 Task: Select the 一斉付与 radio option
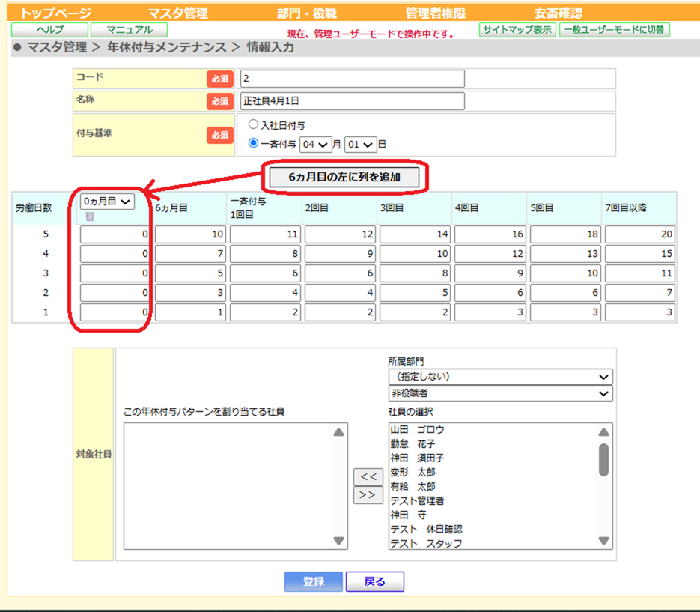(x=254, y=143)
